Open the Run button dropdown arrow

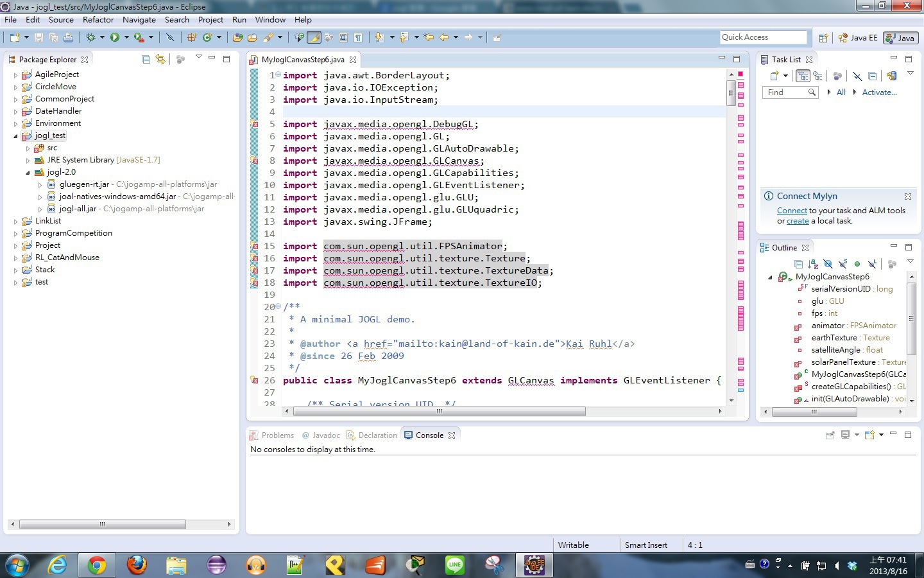(x=126, y=37)
